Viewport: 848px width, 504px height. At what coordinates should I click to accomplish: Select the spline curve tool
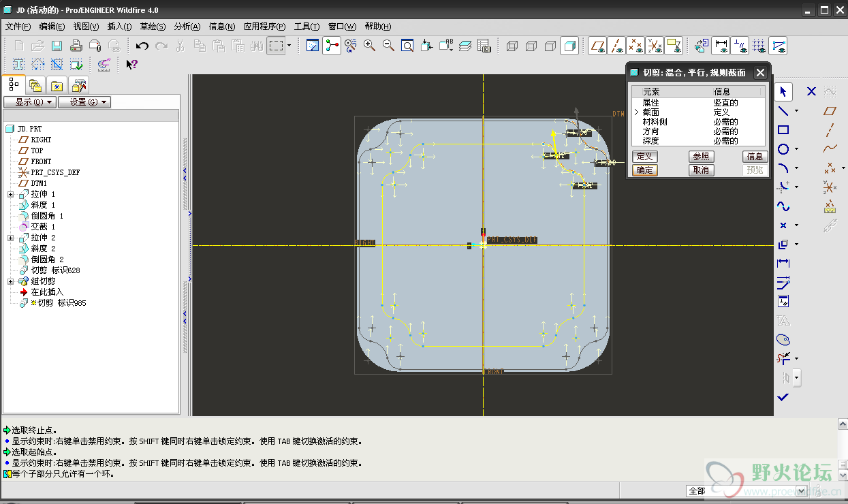783,206
